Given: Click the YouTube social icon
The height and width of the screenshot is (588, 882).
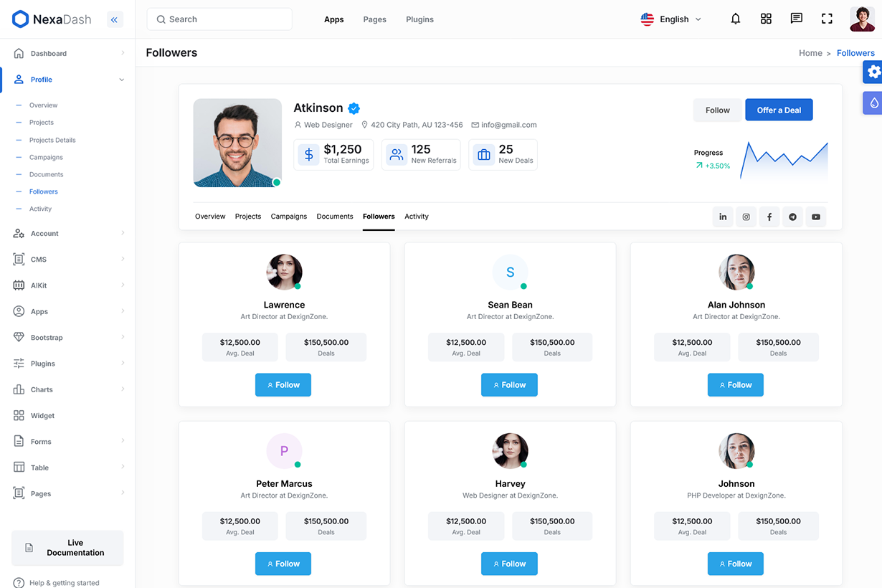Looking at the screenshot, I should click(x=815, y=217).
